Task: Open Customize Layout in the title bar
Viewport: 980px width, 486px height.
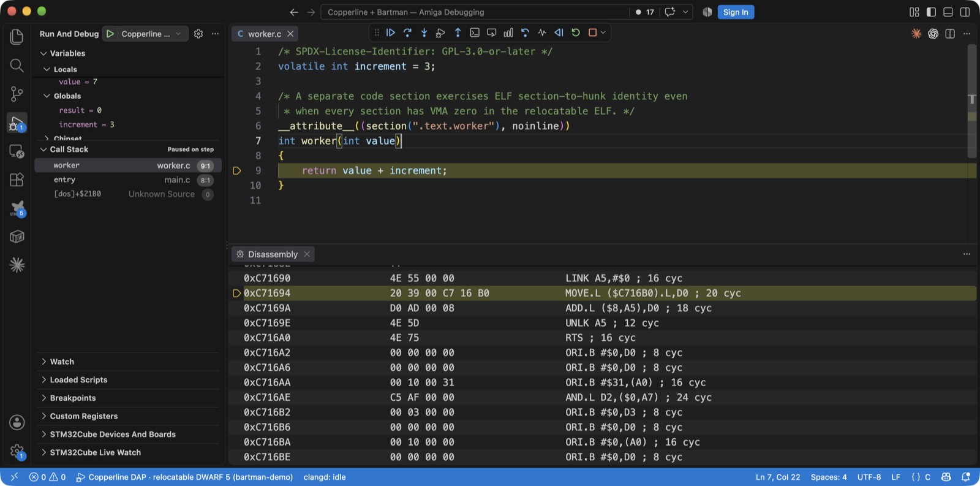Action: pyautogui.click(x=914, y=12)
